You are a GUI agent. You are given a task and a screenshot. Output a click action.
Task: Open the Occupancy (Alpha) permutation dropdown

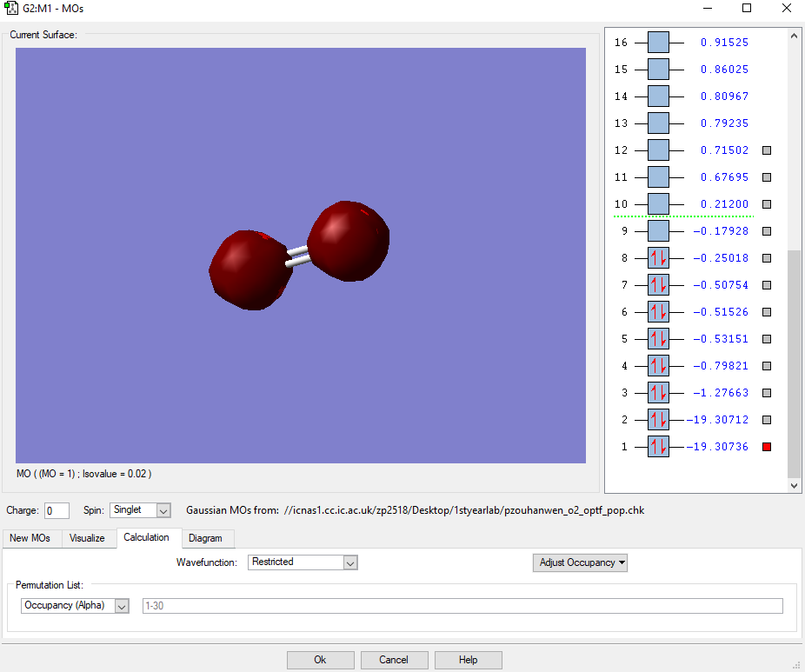pyautogui.click(x=75, y=606)
